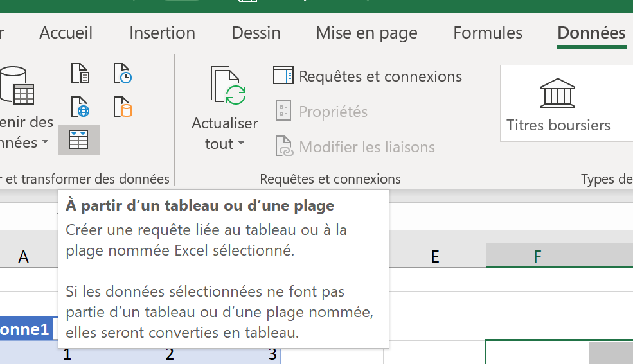This screenshot has height=364, width=633.
Task: Open the Requêtes et connexions pane
Action: [x=368, y=76]
